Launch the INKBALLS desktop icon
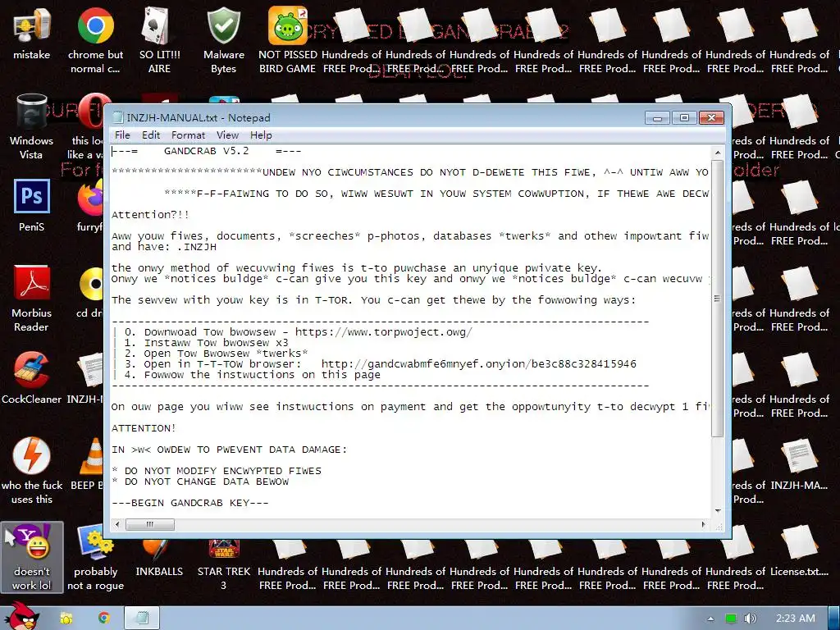 (x=159, y=557)
